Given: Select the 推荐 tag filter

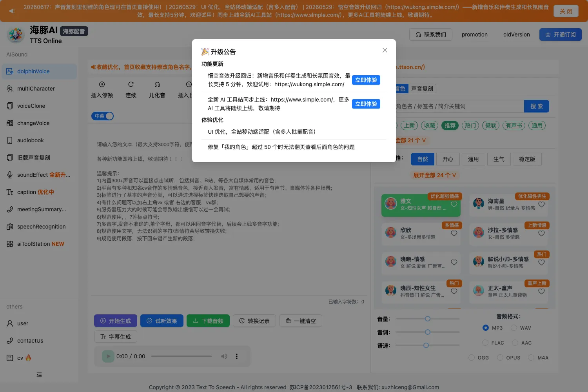Looking at the screenshot, I should [450, 125].
